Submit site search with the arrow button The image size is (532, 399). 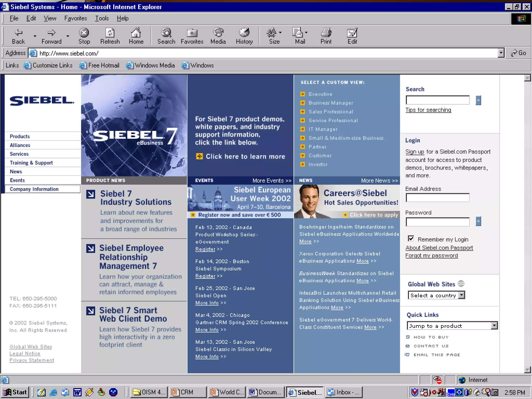(x=478, y=100)
